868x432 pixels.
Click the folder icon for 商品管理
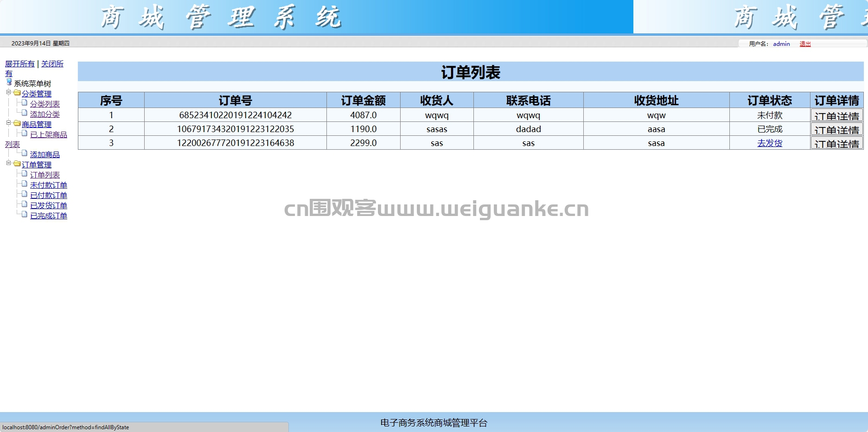(x=17, y=123)
